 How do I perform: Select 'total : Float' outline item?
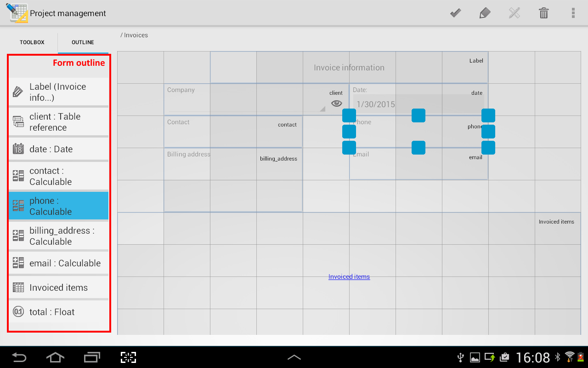pos(59,312)
